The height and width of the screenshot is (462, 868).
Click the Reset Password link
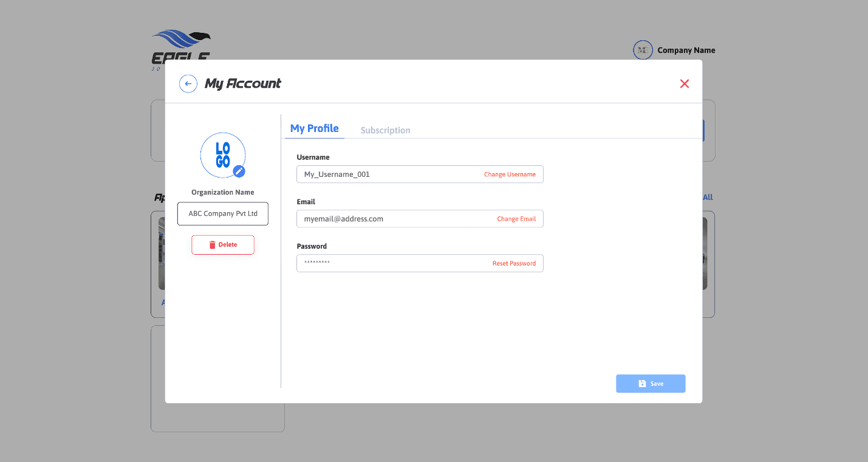tap(514, 263)
